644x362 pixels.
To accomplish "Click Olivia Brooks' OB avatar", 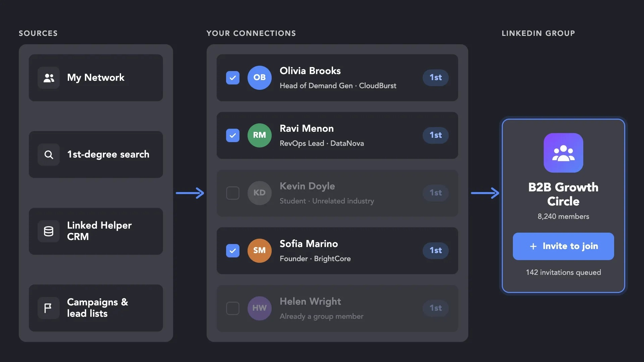I will 260,78.
